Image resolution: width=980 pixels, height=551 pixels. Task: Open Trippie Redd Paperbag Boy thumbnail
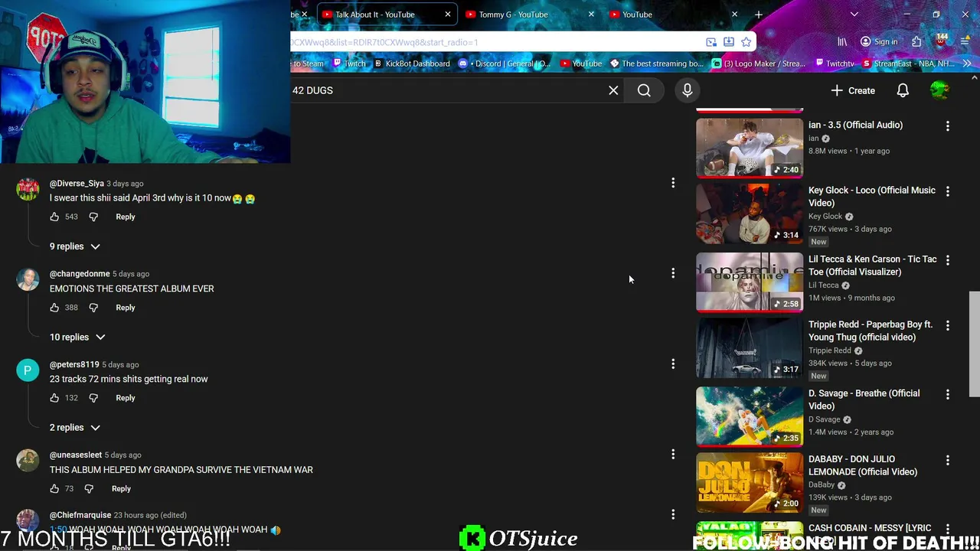coord(750,348)
